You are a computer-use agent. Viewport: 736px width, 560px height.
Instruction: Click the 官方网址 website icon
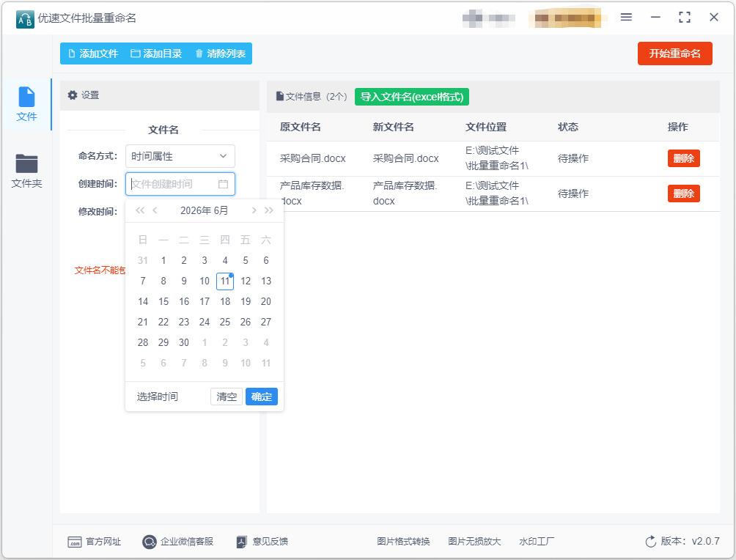(75, 542)
